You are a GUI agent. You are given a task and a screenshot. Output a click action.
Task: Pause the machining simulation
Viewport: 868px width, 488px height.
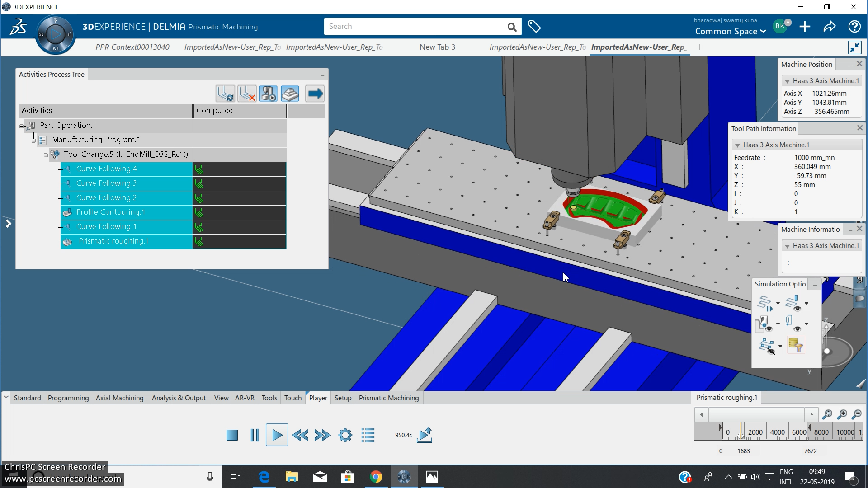(255, 435)
